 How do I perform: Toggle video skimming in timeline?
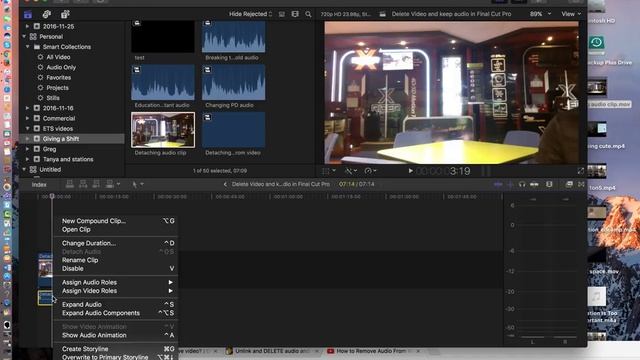coord(498,184)
